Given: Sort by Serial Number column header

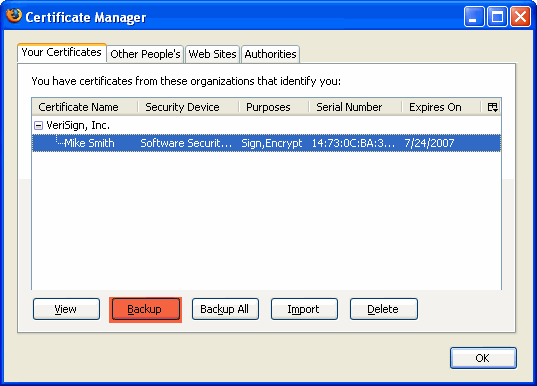Looking at the screenshot, I should pyautogui.click(x=355, y=107).
